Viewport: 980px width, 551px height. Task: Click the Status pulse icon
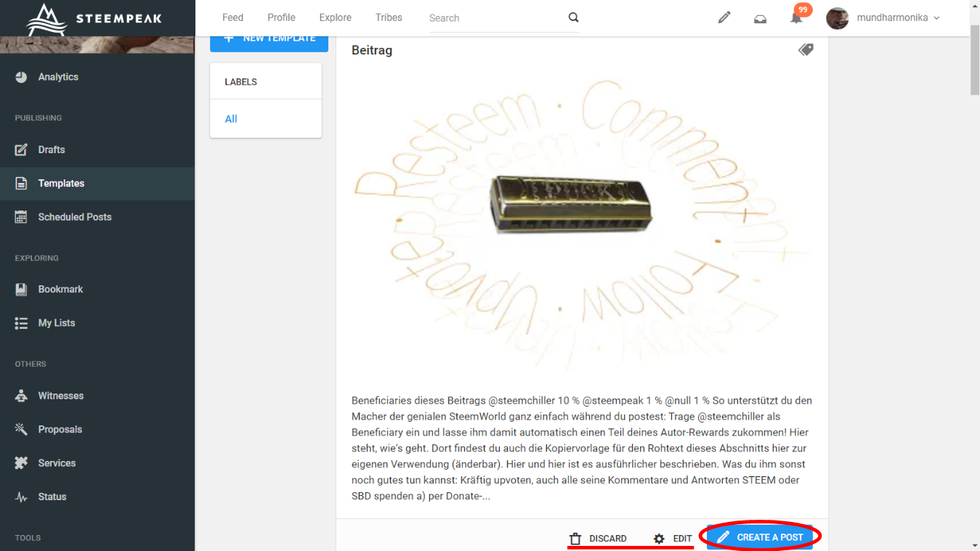pos(21,497)
